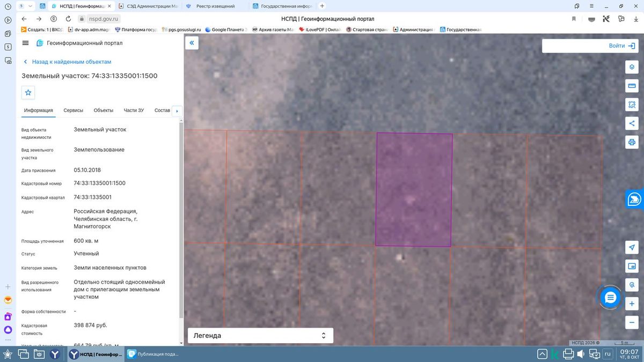Expand the system tray hidden icons

point(543,354)
